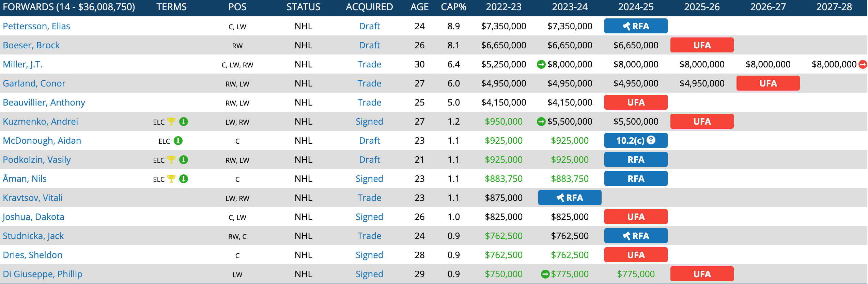The width and height of the screenshot is (868, 284).
Task: Click Signed link in Kuzmenko's row
Action: pos(369,122)
